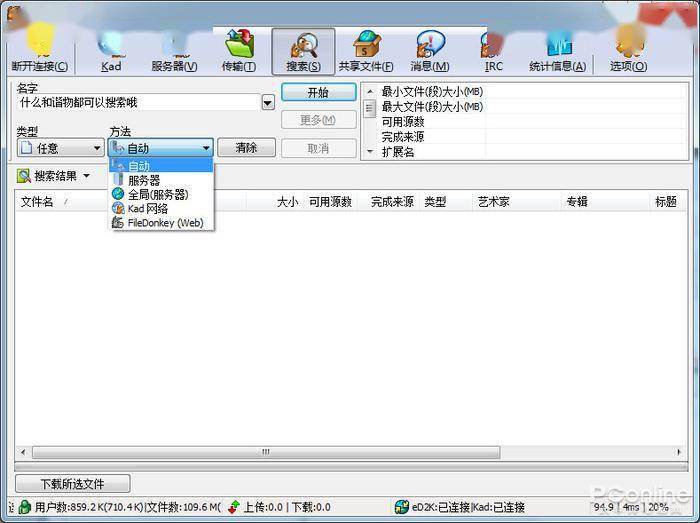Click the FileDonkey (Web) option icon
Image resolution: width=700 pixels, height=523 pixels.
click(x=118, y=222)
